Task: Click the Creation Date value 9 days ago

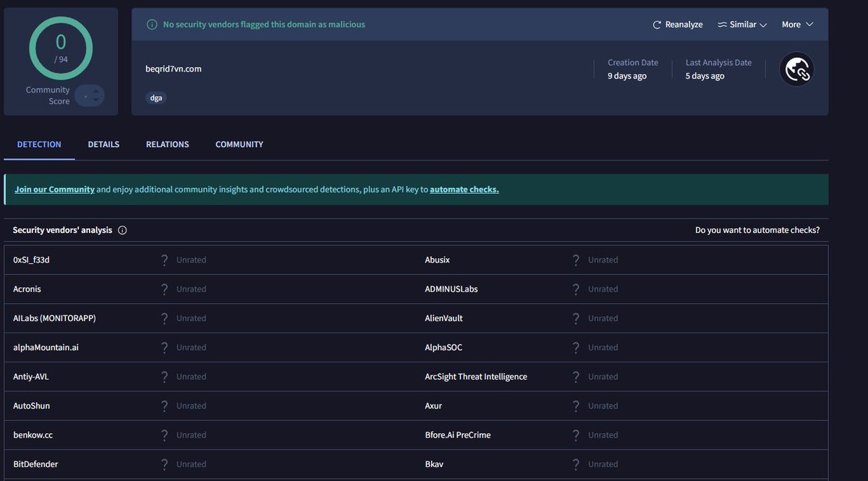Action: coord(627,76)
